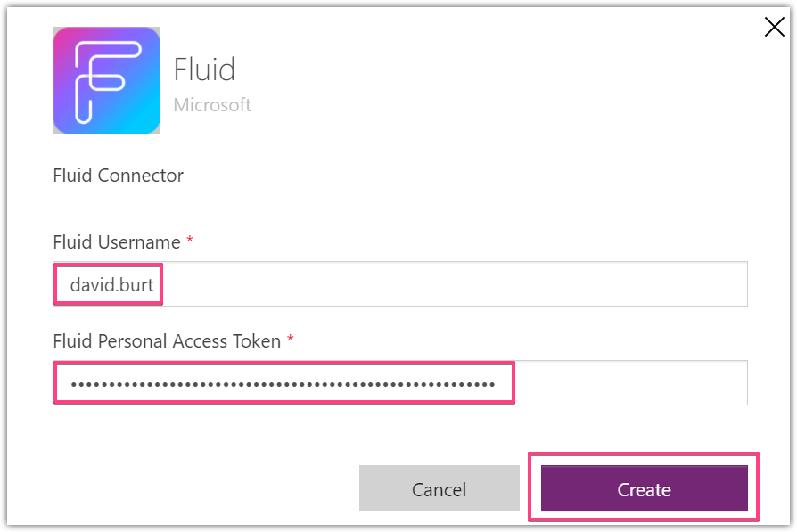
Task: Cancel the Fluid connection setup
Action: point(440,487)
